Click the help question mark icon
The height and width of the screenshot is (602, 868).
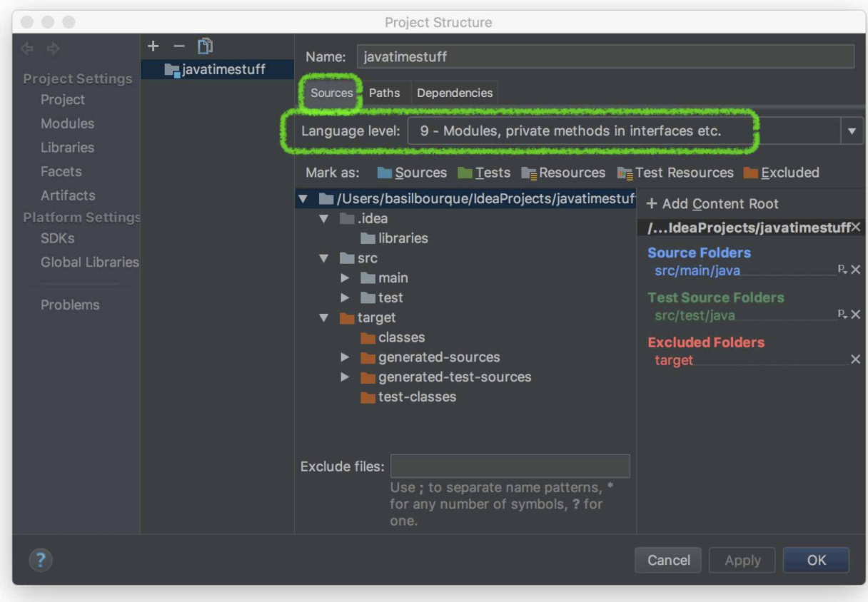click(41, 560)
